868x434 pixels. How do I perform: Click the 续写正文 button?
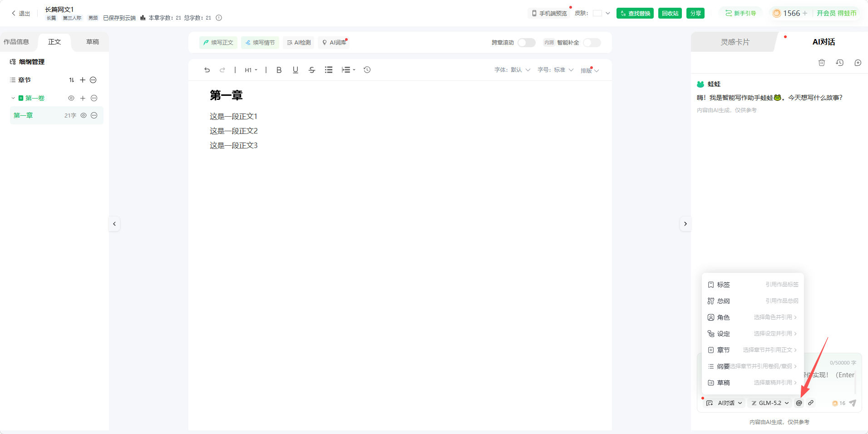coord(218,43)
